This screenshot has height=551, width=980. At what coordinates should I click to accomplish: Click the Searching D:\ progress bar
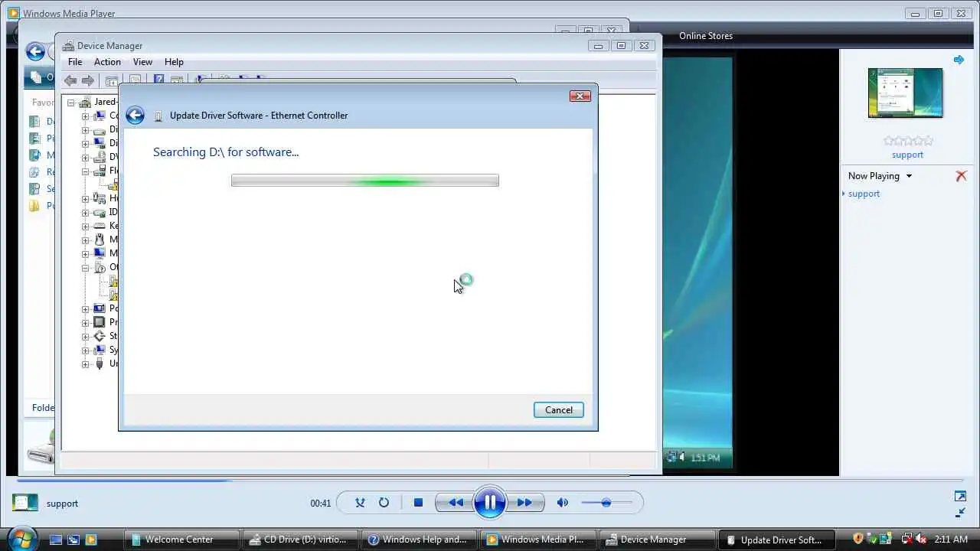tap(365, 181)
